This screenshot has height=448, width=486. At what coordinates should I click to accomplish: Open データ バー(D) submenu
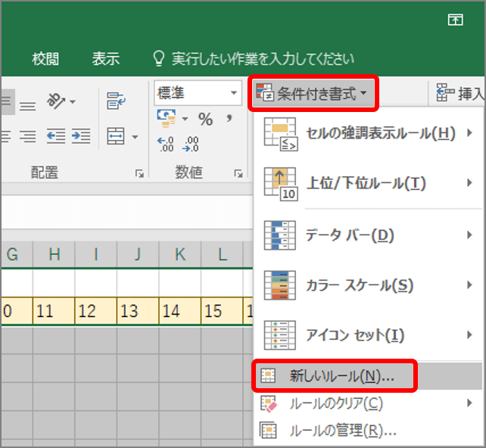368,235
